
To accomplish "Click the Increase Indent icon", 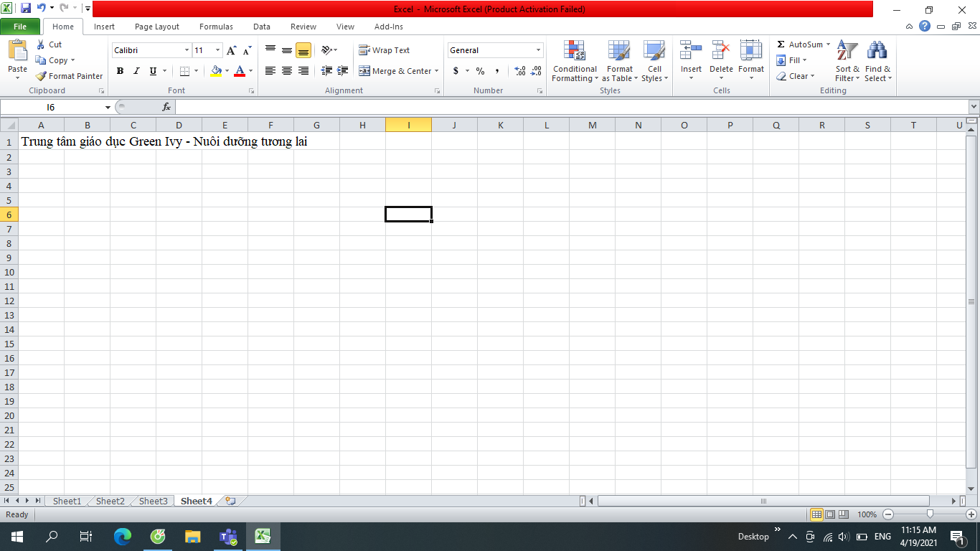I will [343, 71].
